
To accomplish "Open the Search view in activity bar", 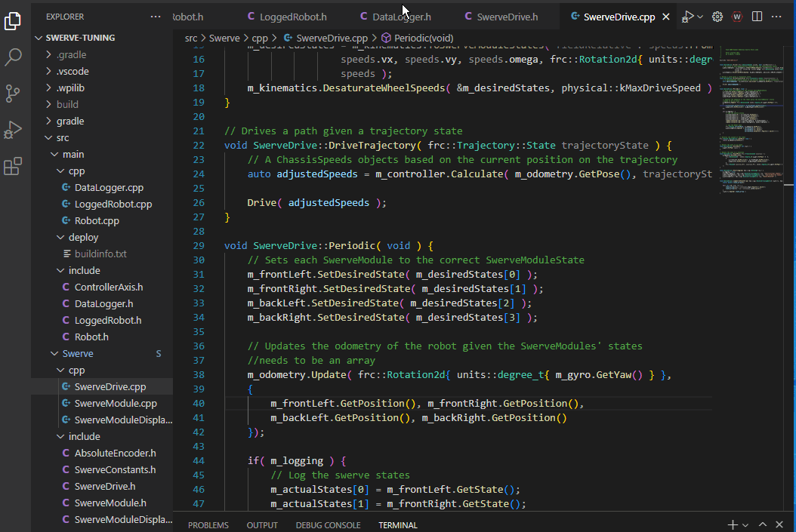I will 14,57.
